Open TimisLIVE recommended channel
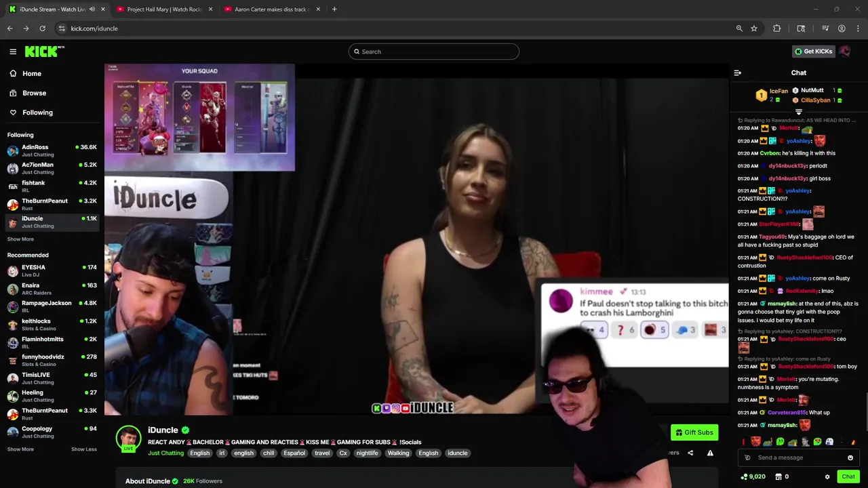 (52, 378)
